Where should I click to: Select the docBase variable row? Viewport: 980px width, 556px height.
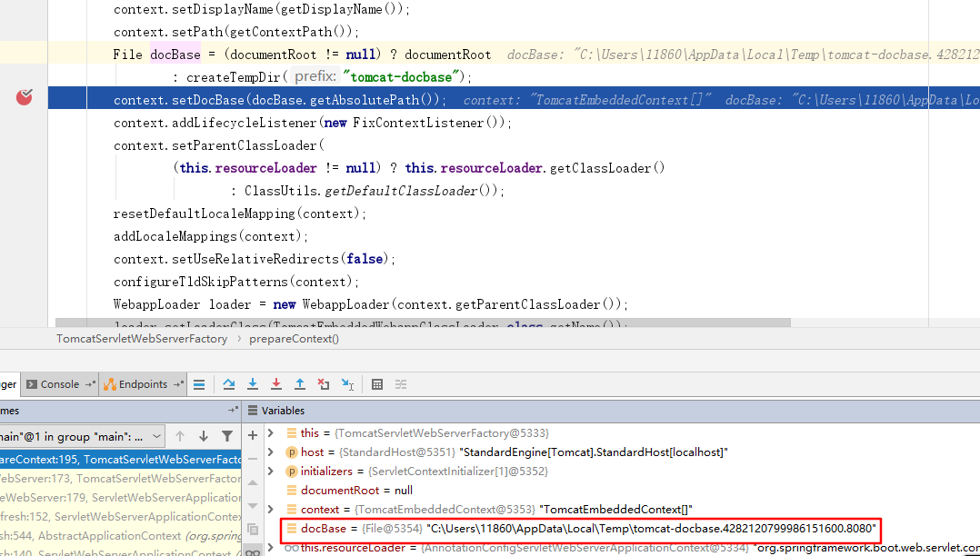pos(582,529)
